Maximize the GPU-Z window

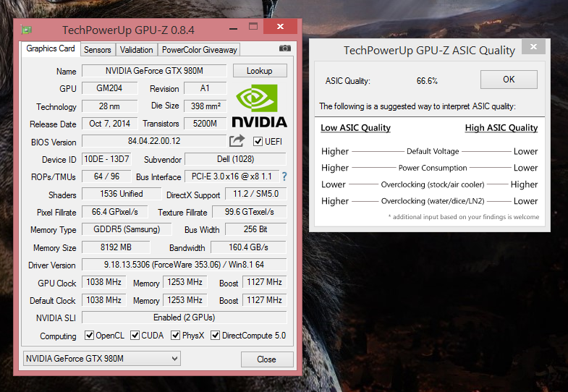pos(253,27)
